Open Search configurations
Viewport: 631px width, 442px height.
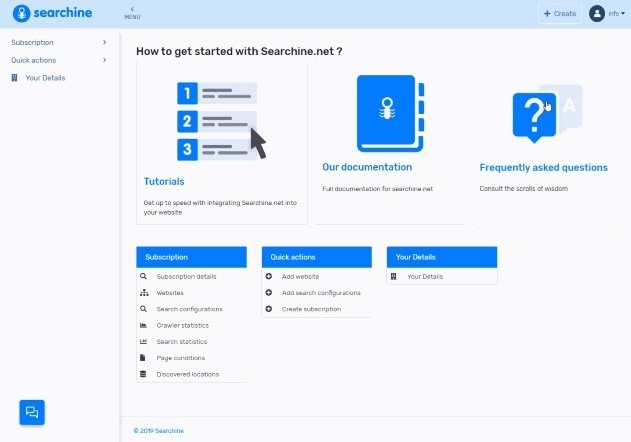(x=190, y=309)
